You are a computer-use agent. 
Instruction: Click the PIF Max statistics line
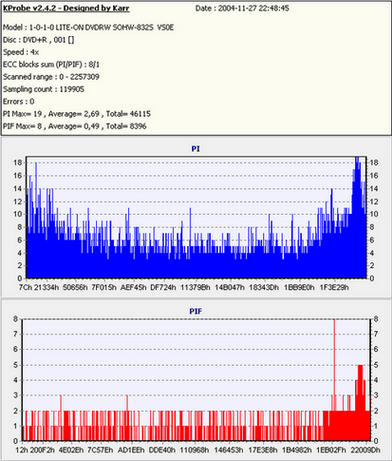pos(75,126)
